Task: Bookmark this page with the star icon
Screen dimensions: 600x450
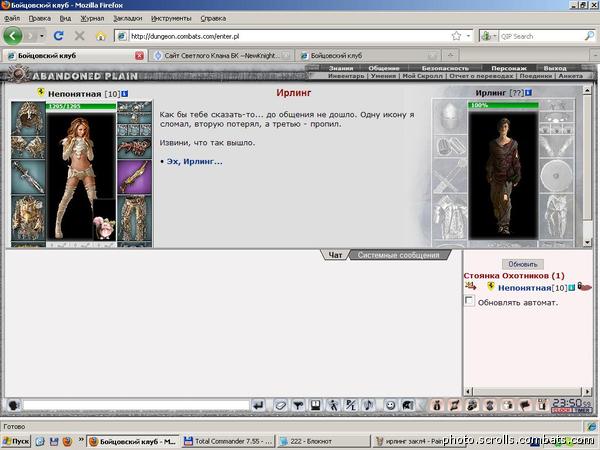Action: [x=456, y=36]
